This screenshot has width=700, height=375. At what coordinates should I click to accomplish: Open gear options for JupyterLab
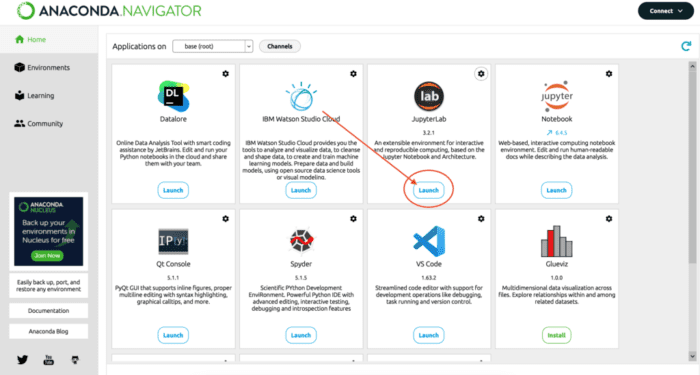pos(481,74)
